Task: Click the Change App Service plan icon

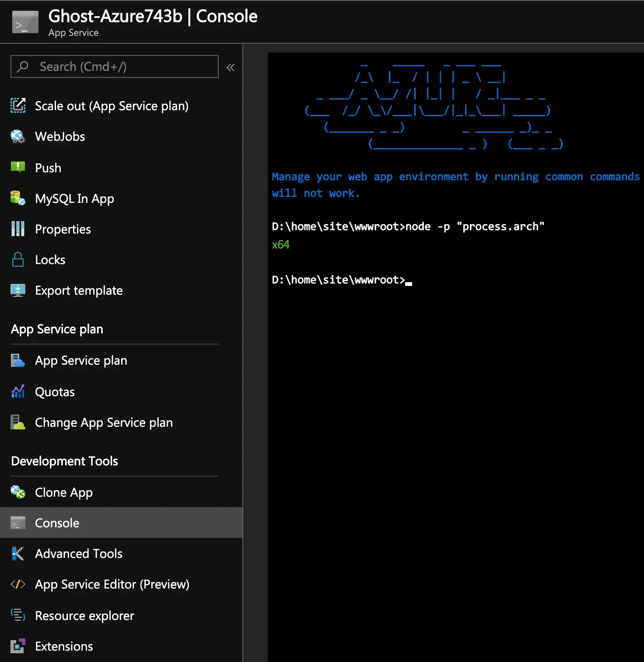Action: tap(18, 422)
